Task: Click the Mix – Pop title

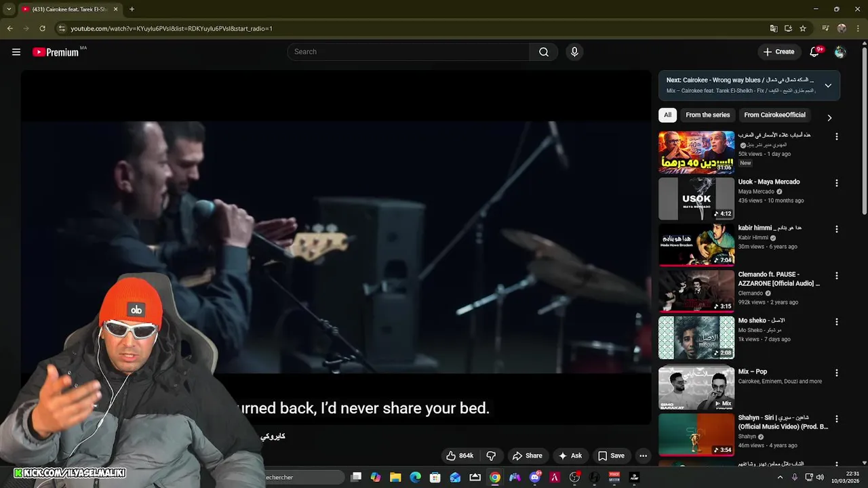Action: [x=753, y=371]
